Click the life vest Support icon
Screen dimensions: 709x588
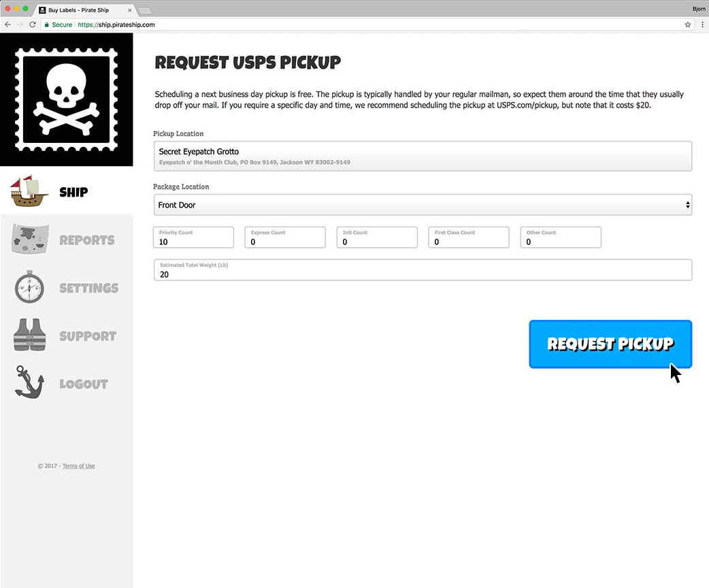30,335
